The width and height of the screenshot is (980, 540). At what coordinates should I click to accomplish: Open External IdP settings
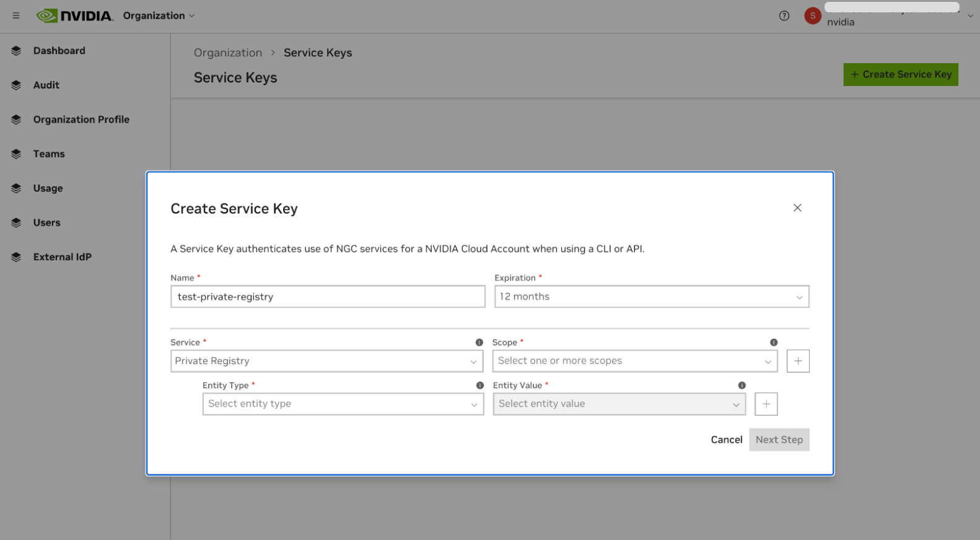tap(63, 257)
